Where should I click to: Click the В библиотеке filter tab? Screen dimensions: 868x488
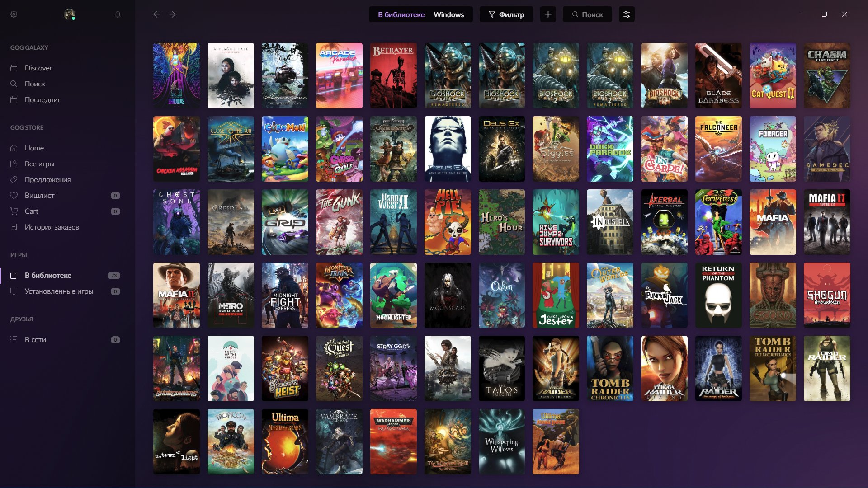tap(401, 14)
